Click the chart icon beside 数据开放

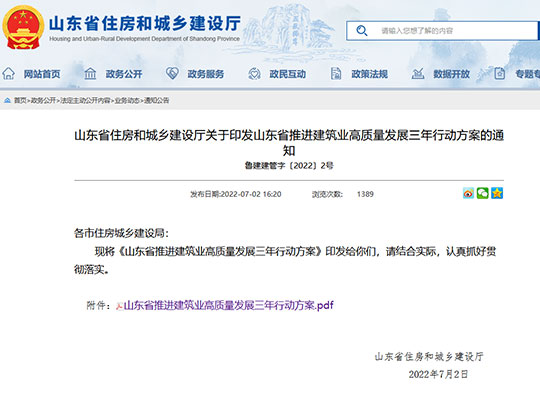click(418, 73)
